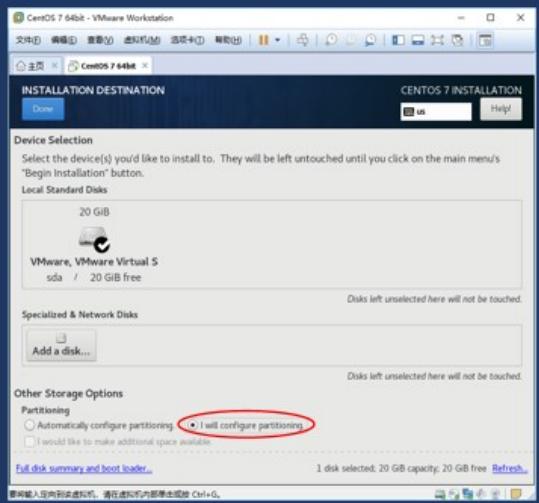539x503 pixels.
Task: Open the snapshot manager icon
Action: point(371,40)
